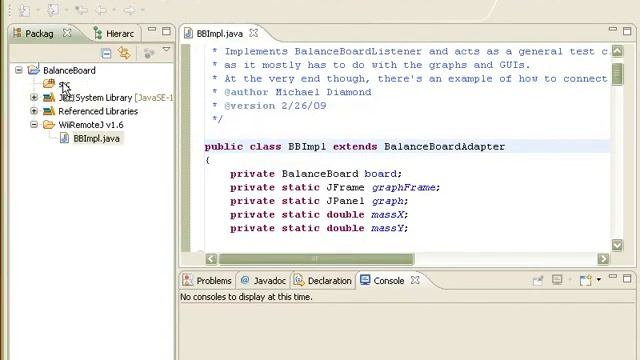Click the @author Michael Diamond comment
This screenshot has width=640, height=360.
coord(298,92)
